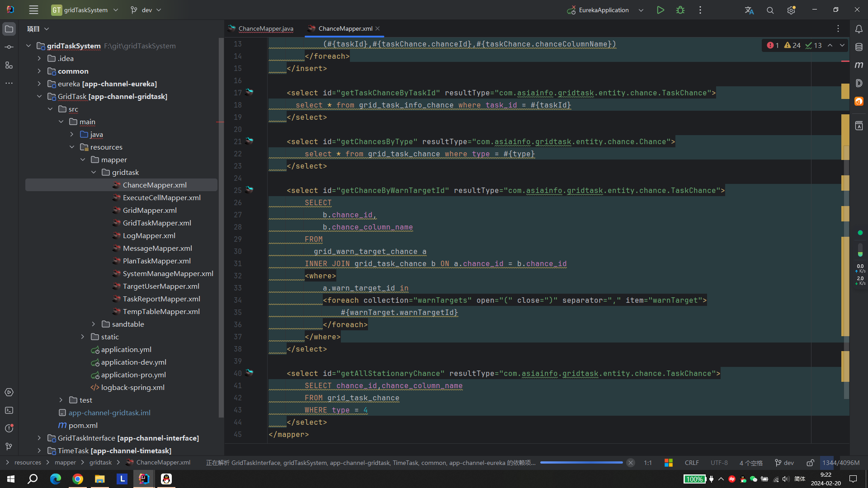Viewport: 868px width, 488px height.
Task: Click the inspection warnings count widget
Action: coord(793,45)
